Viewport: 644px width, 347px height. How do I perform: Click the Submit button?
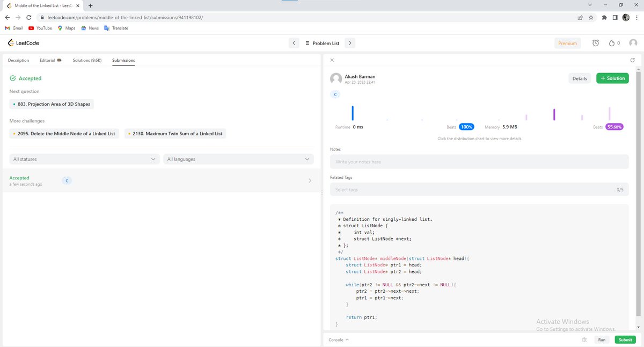tap(625, 340)
